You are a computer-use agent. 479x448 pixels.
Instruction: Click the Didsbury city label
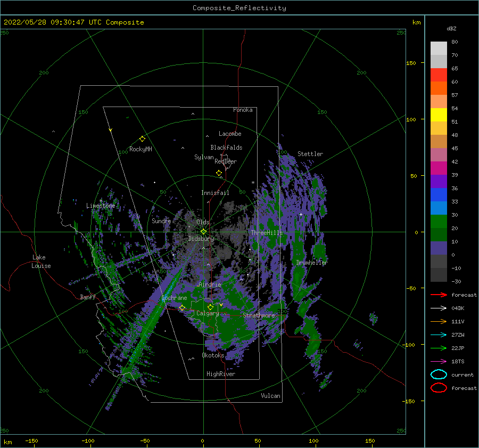pyautogui.click(x=201, y=239)
